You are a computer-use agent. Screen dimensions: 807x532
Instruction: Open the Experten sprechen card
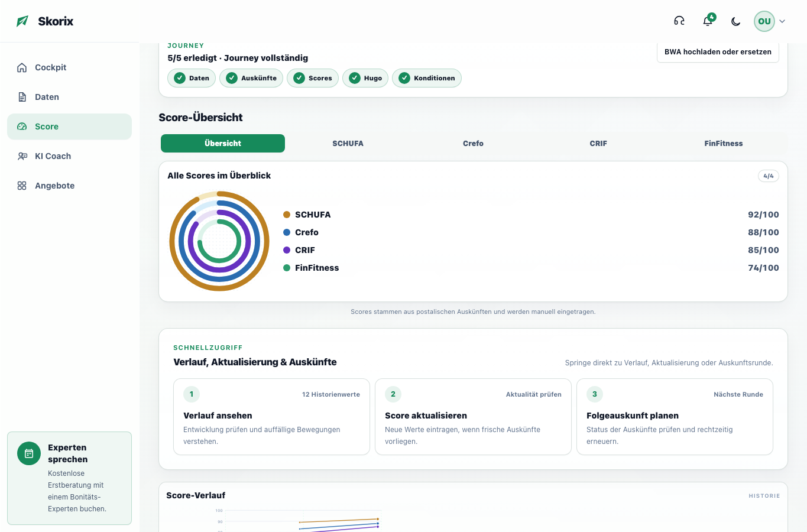pos(69,478)
